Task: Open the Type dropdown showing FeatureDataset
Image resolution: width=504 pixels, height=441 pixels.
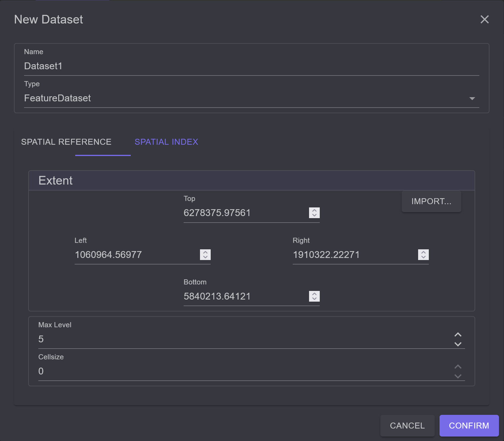Action: click(251, 98)
